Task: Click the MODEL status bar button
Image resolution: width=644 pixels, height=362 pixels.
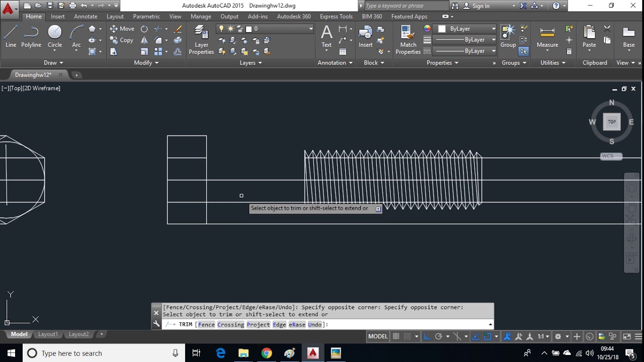Action: [x=378, y=336]
